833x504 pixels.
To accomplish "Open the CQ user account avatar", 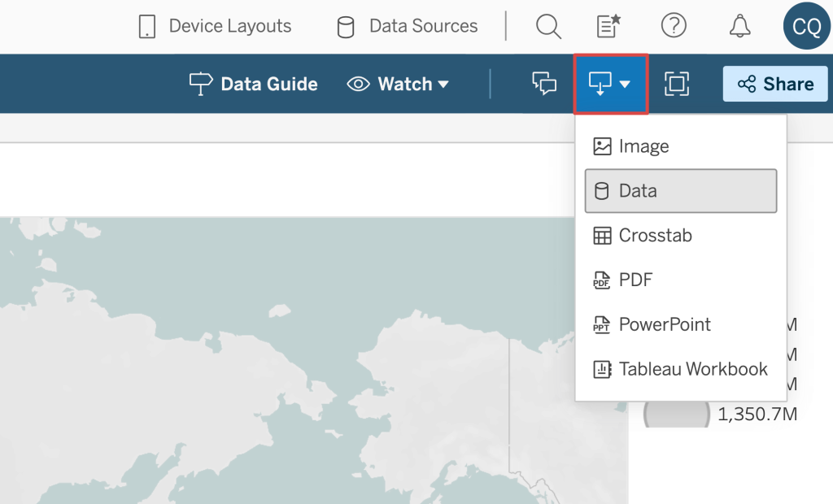I will [x=805, y=26].
